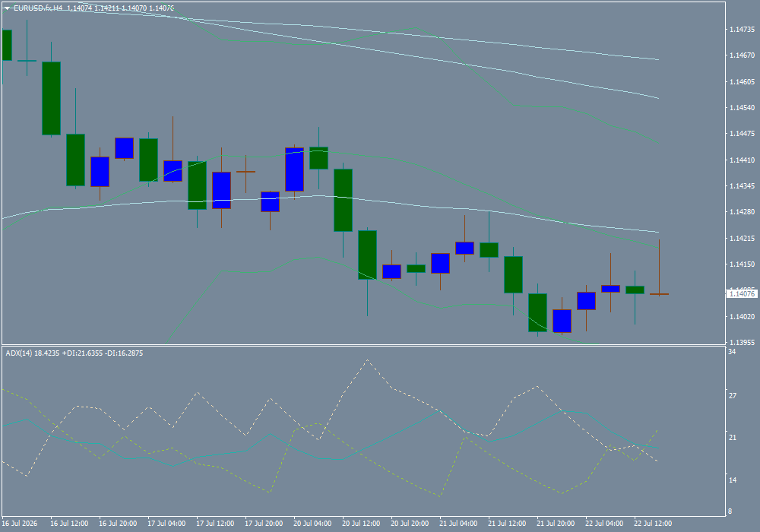Click the ADX scale value 27
Screen dimensions: 760x532
coord(733,396)
